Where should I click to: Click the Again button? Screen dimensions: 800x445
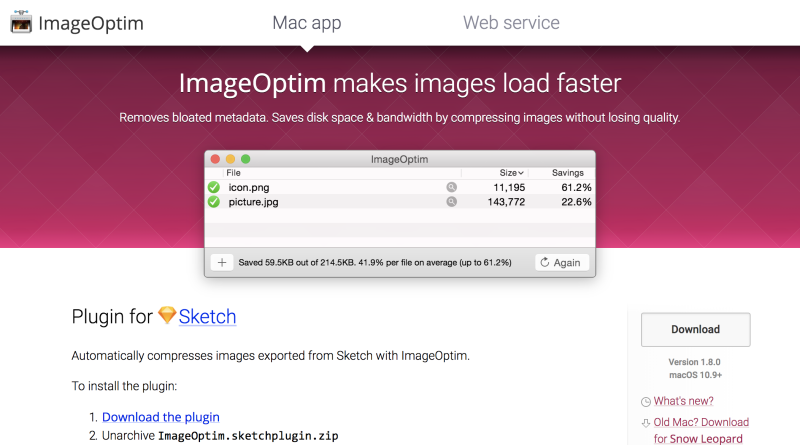pos(562,262)
